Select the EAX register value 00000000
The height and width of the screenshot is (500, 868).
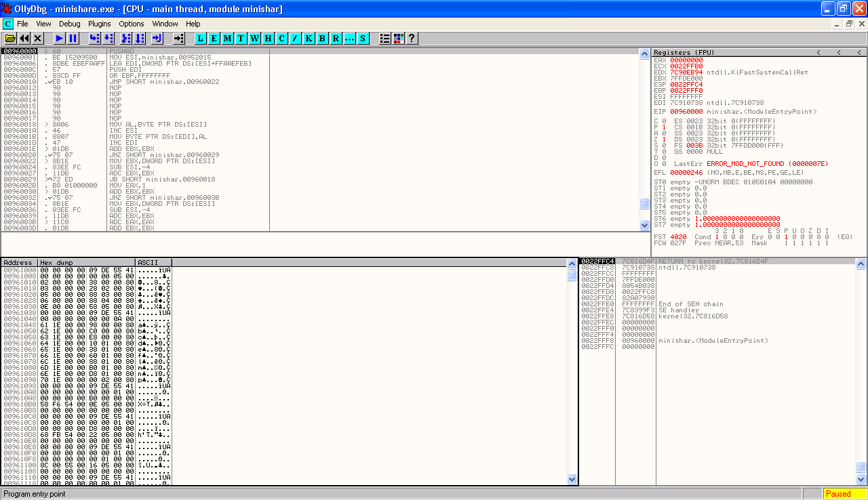click(686, 60)
